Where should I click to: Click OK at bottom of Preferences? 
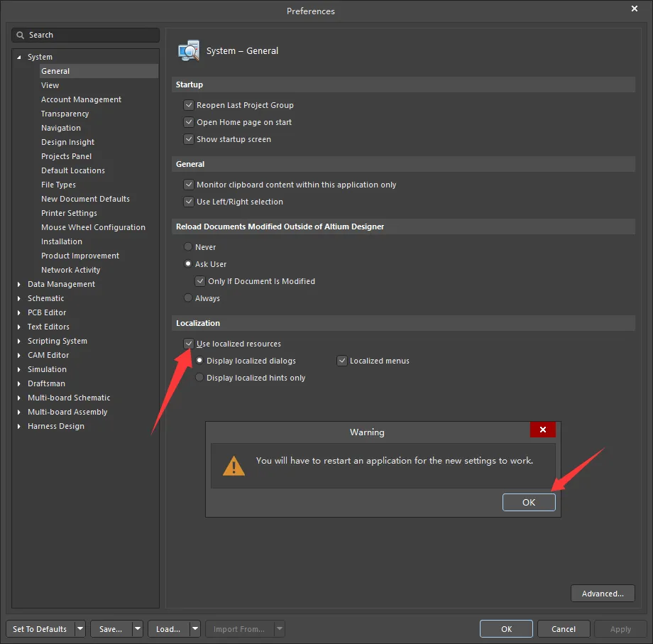click(x=506, y=628)
